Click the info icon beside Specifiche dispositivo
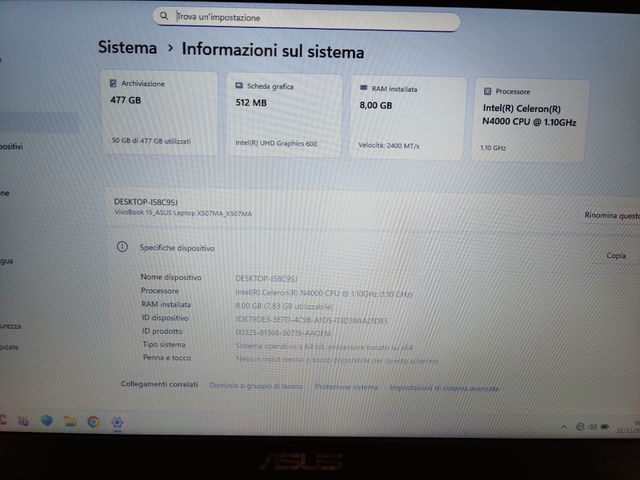Image resolution: width=640 pixels, height=480 pixels. [122, 247]
